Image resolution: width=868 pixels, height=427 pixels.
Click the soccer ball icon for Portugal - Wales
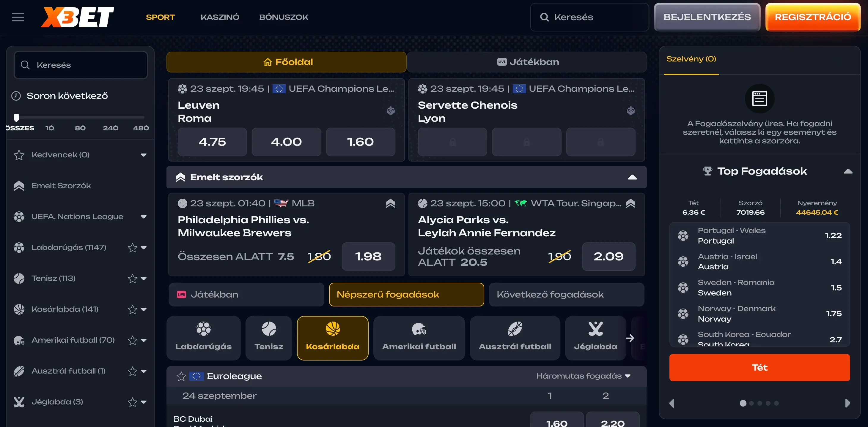click(x=683, y=235)
